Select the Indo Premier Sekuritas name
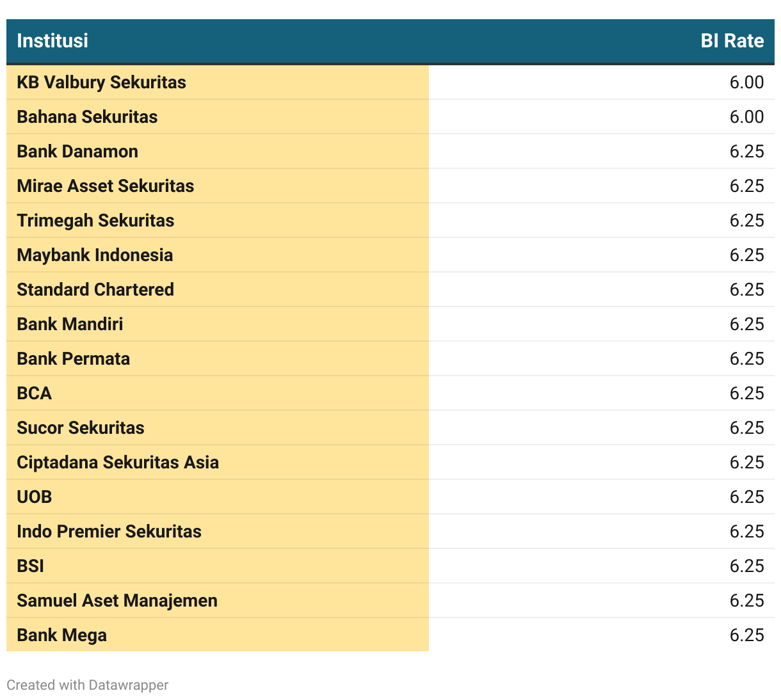 pos(109,532)
